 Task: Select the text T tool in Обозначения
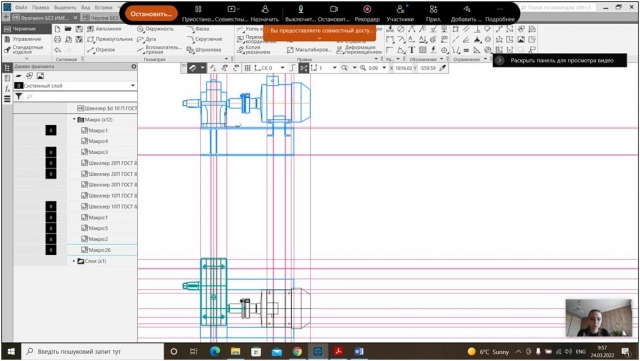[x=411, y=50]
